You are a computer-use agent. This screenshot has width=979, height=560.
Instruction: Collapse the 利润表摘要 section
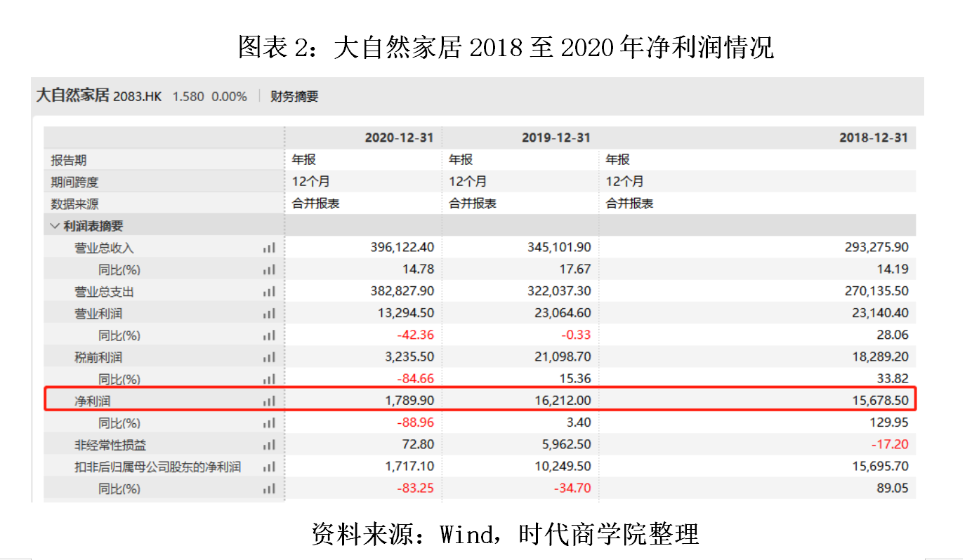[x=55, y=226]
